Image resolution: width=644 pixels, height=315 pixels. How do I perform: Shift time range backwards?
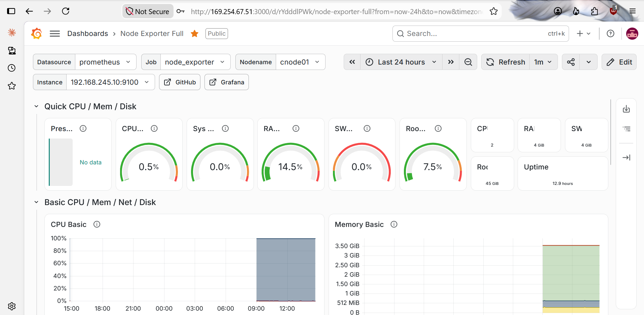(352, 62)
